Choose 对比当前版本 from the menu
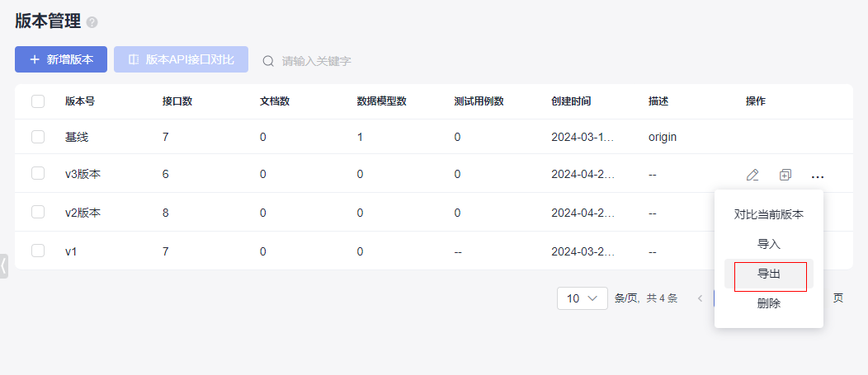 coord(768,215)
